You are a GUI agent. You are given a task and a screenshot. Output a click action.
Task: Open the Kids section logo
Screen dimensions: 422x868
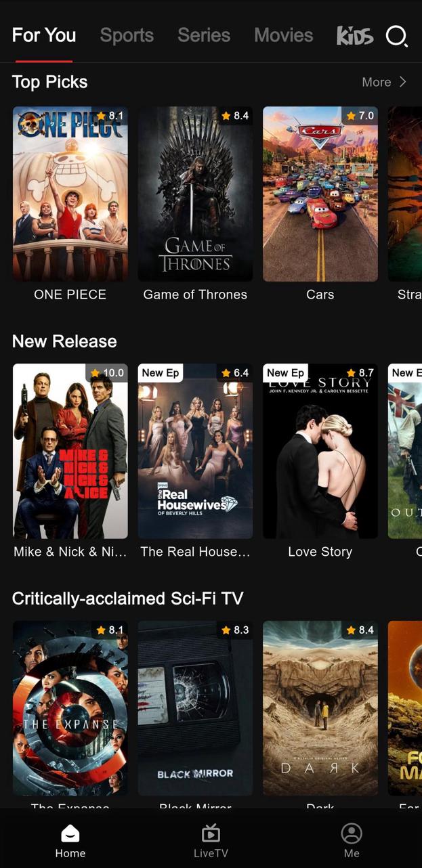[355, 36]
